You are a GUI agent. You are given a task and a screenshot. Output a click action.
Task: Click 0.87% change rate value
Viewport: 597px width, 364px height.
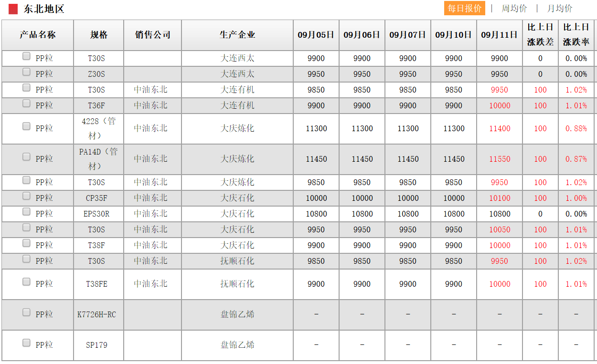pos(576,159)
